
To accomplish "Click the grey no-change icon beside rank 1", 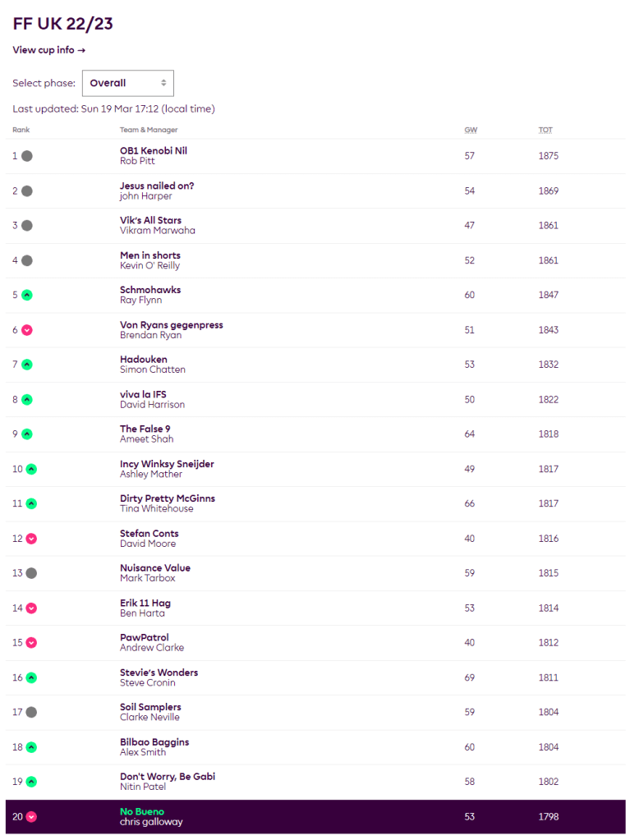I will click(27, 156).
